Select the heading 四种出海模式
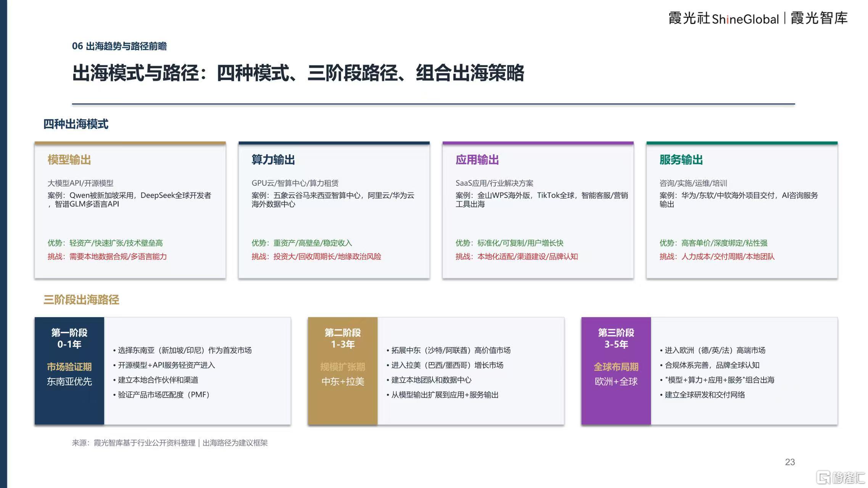Viewport: 868px width, 488px height. tap(76, 124)
